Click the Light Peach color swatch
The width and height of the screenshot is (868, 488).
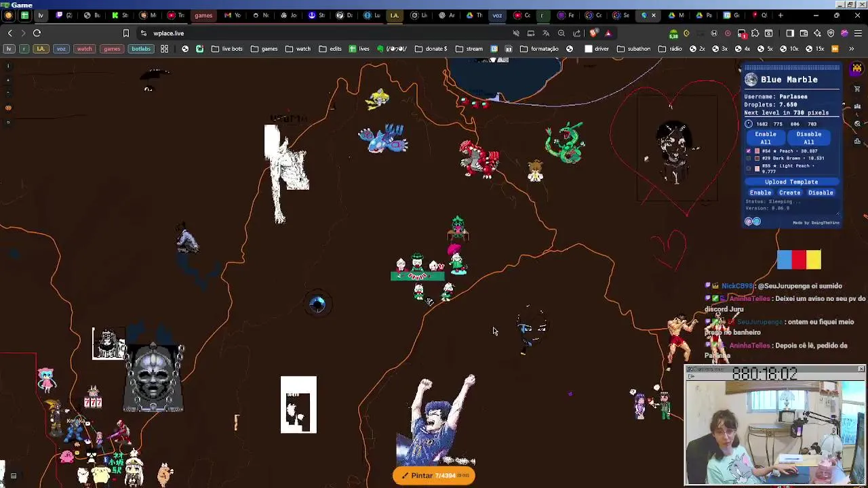[x=757, y=167]
